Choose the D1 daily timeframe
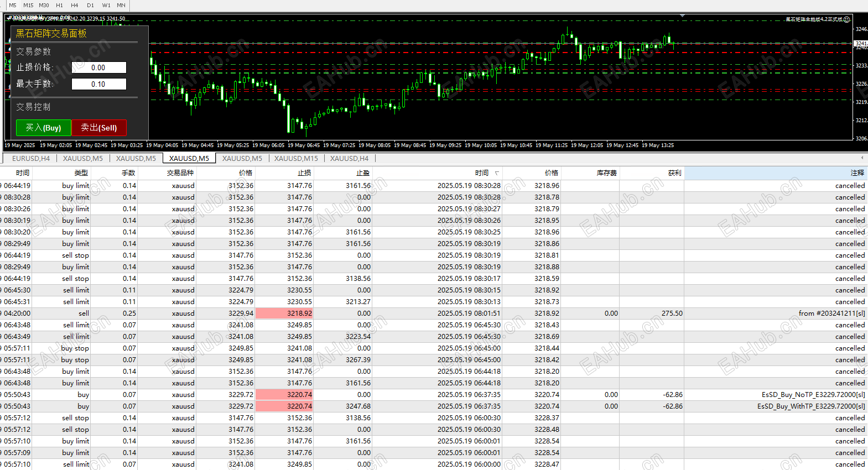Screen dimensions: 868x470 pos(90,5)
